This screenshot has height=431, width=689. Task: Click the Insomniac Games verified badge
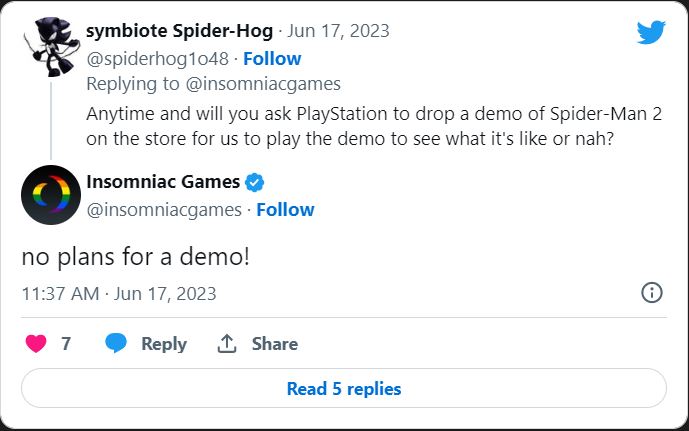pos(255,183)
